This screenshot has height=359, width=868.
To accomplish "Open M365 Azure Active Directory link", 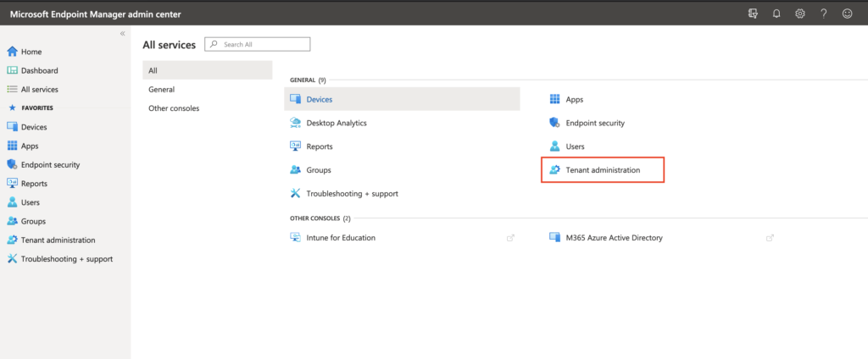I will point(614,238).
